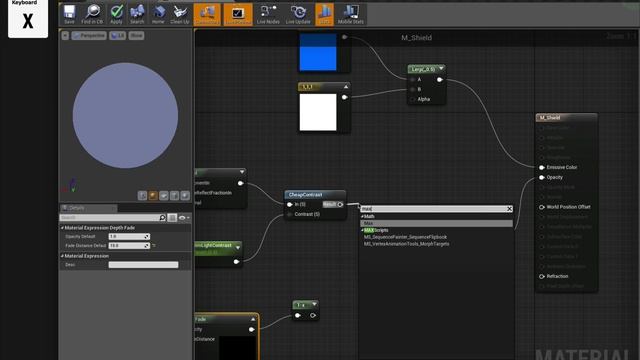This screenshot has width=640, height=360.
Task: Click CheapContrast Contrast (S) input pin
Action: pyautogui.click(x=290, y=214)
